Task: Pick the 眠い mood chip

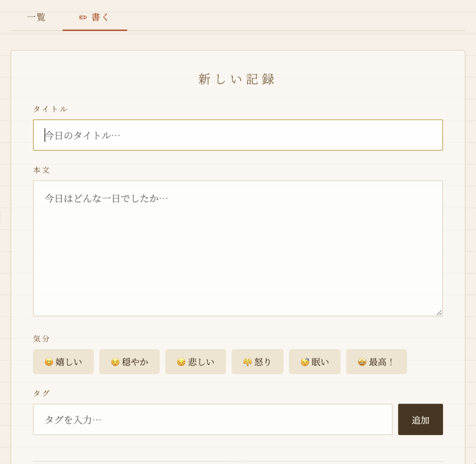Action: (x=315, y=362)
